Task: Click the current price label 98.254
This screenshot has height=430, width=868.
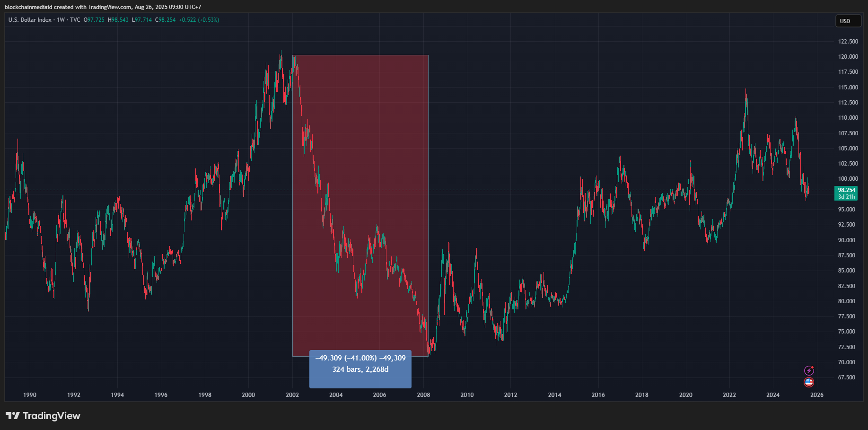Action: pyautogui.click(x=846, y=190)
